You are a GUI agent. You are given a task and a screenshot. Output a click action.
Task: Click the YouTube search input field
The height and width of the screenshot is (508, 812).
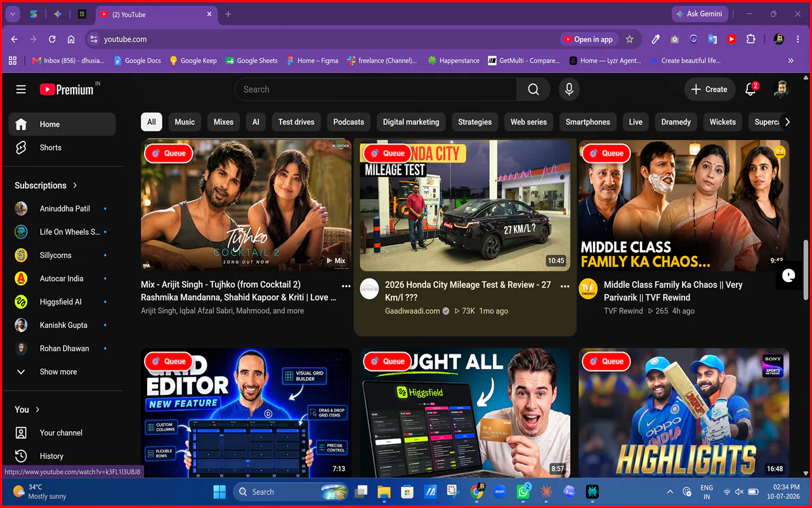point(376,90)
